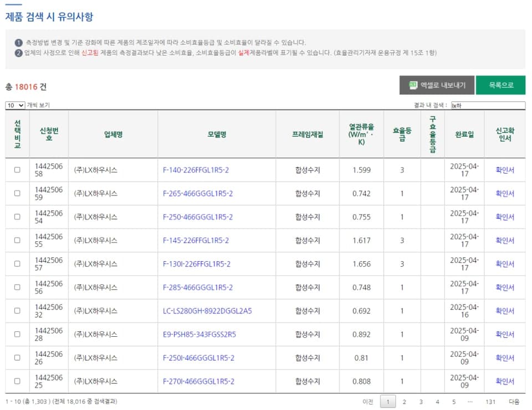Select completion date 2025-04-16 cell
This screenshot has height=410, width=532.
point(464,311)
